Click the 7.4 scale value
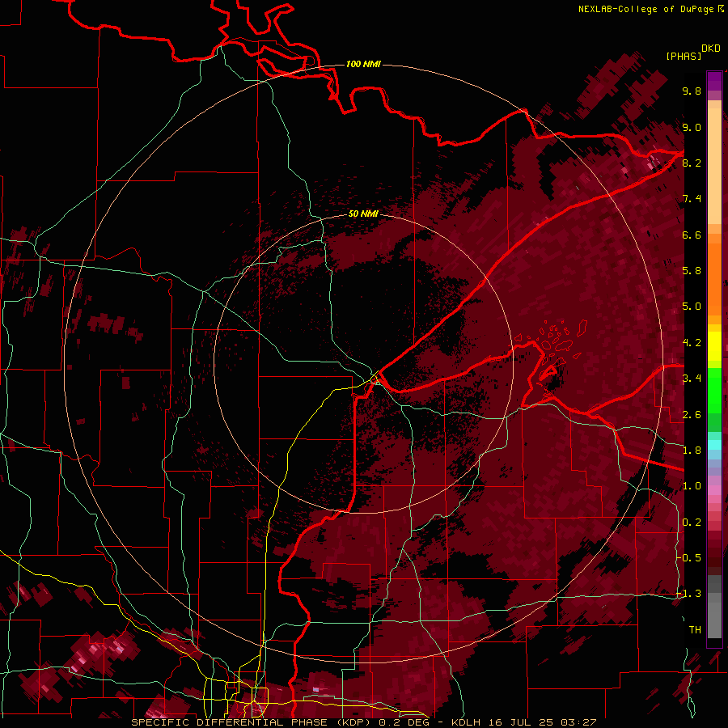Image resolution: width=728 pixels, height=728 pixels. (x=692, y=199)
